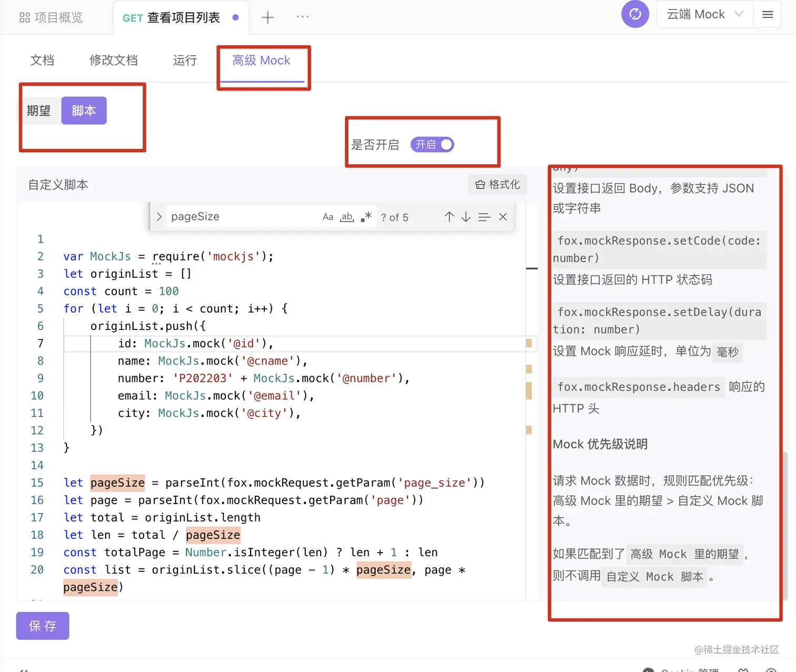
Task: Click the find in selection icon
Action: coord(484,217)
